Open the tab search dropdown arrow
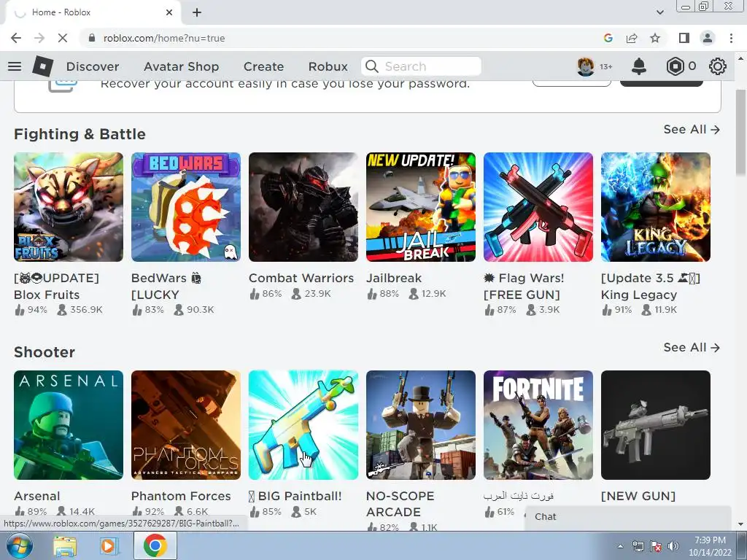 (x=659, y=12)
